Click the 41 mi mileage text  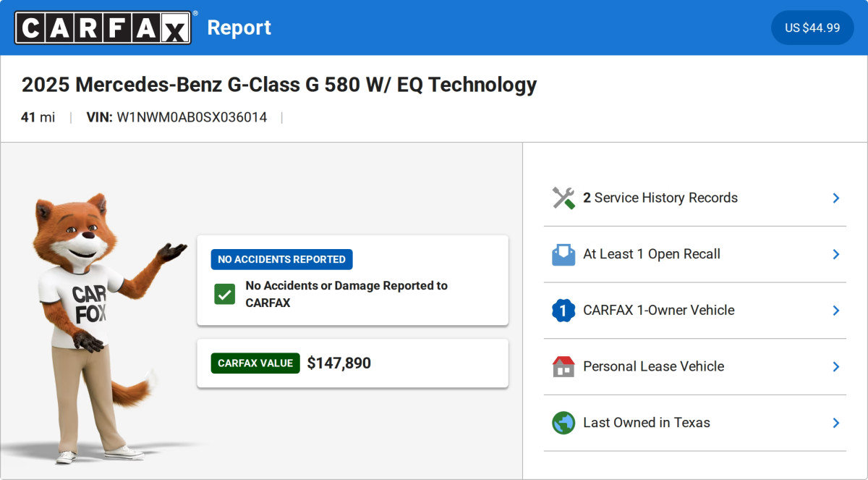(38, 117)
